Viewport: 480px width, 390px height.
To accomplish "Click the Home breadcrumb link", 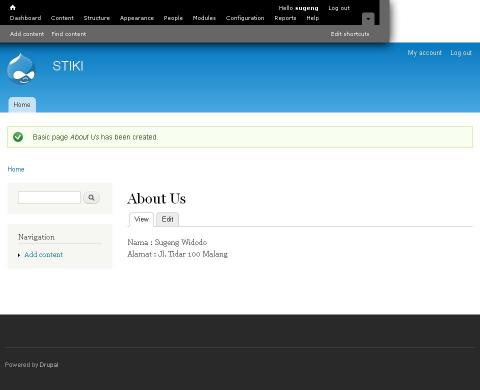I will coord(16,169).
